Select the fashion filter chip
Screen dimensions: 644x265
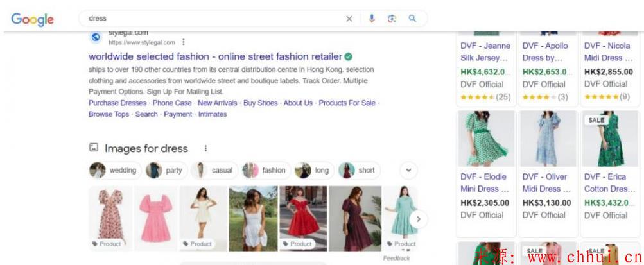(266, 170)
